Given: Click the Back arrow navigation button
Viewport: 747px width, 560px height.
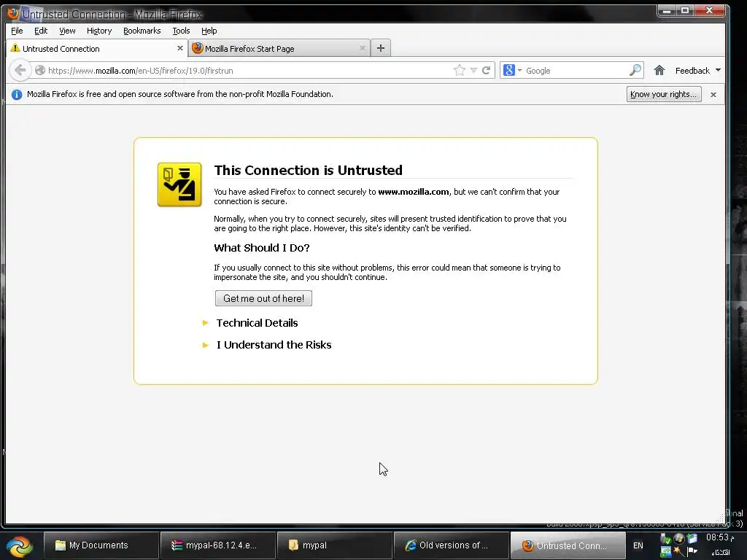Looking at the screenshot, I should (20, 71).
